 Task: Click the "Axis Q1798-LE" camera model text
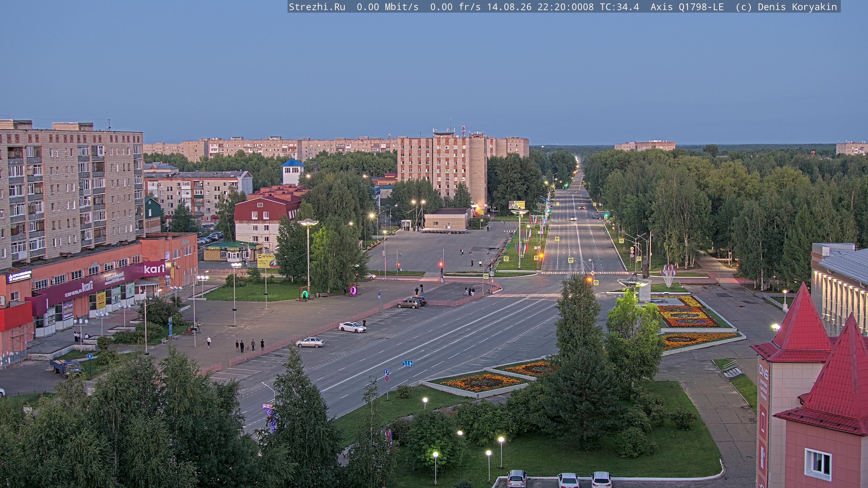[x=687, y=7]
